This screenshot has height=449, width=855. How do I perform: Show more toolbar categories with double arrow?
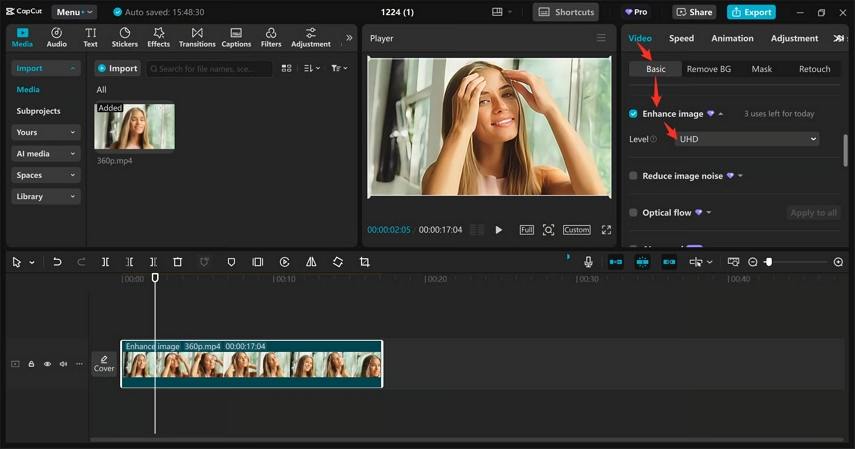point(349,38)
